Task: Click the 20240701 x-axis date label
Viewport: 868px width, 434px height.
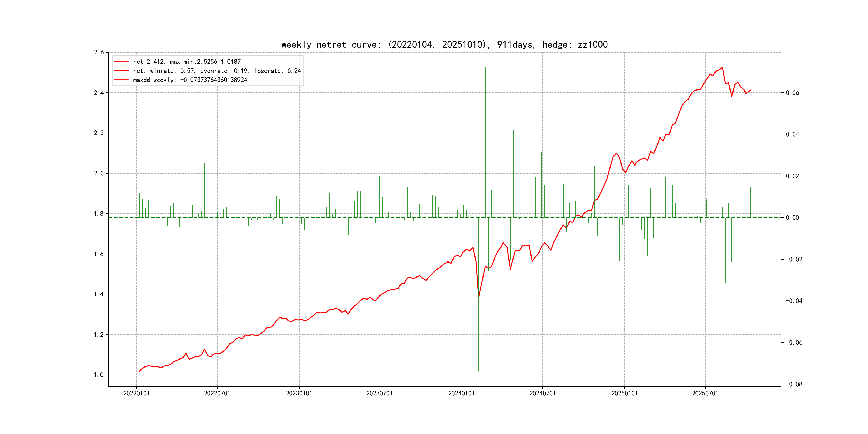Action: pyautogui.click(x=542, y=393)
